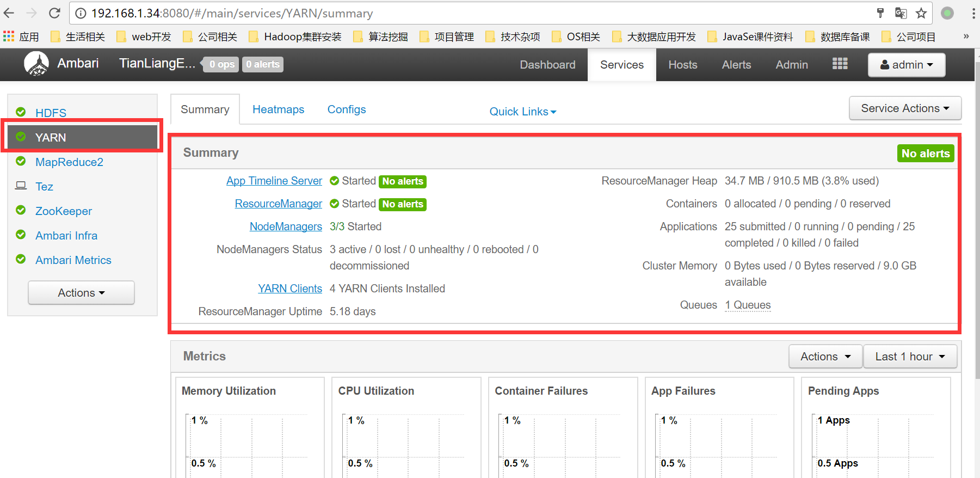Switch to the Heatmaps tab
This screenshot has width=980, height=478.
click(279, 109)
